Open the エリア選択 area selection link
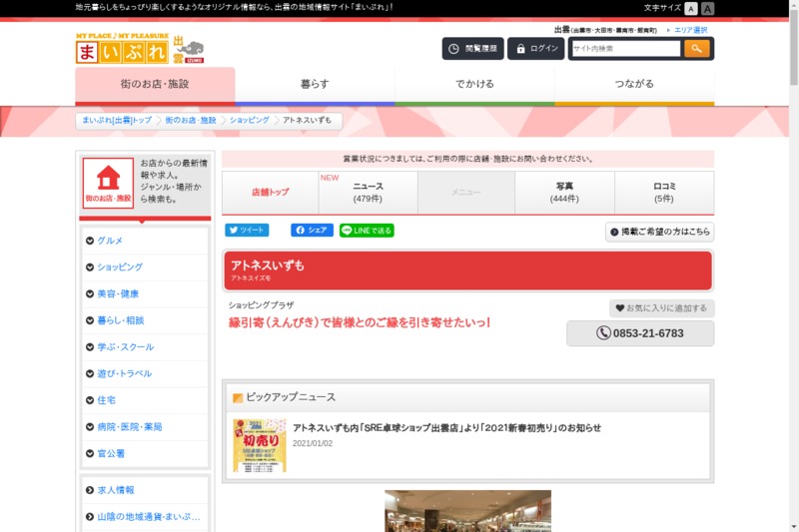799x532 pixels. click(690, 31)
